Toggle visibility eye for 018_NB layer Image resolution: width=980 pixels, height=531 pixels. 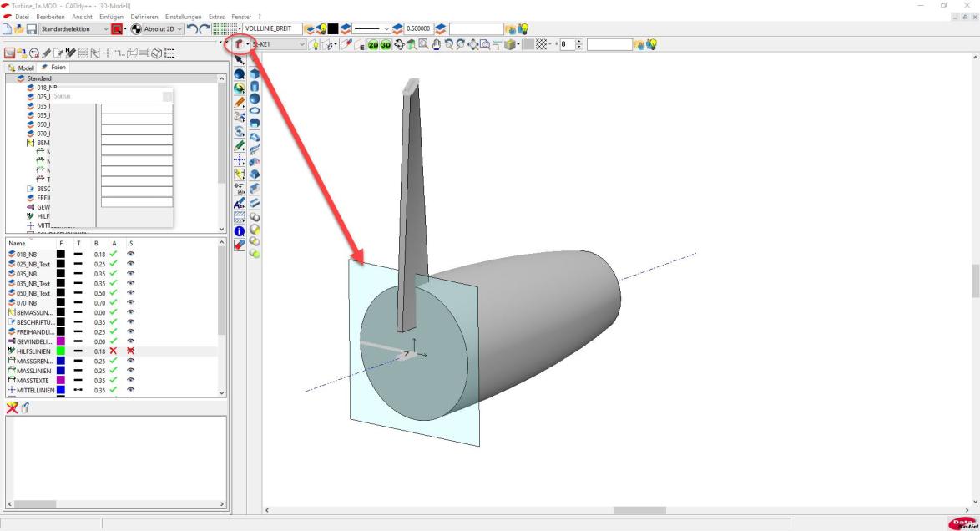(130, 254)
